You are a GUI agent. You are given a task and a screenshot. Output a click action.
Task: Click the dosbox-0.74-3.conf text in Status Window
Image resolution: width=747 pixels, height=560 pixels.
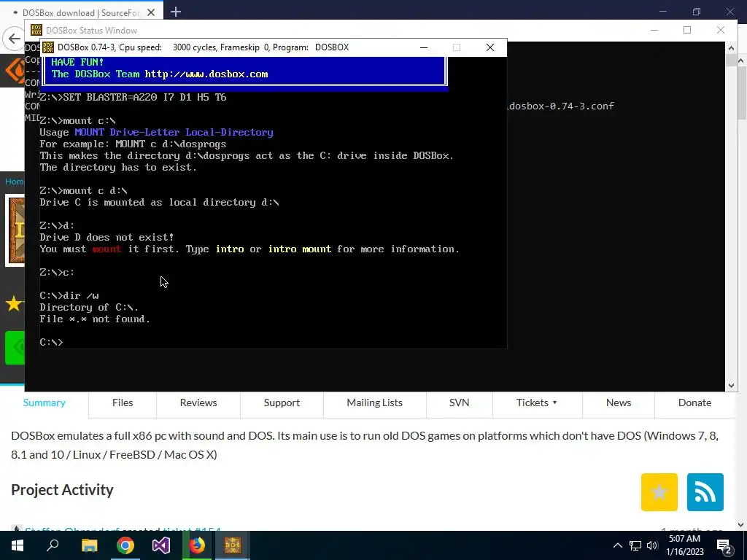click(x=562, y=106)
